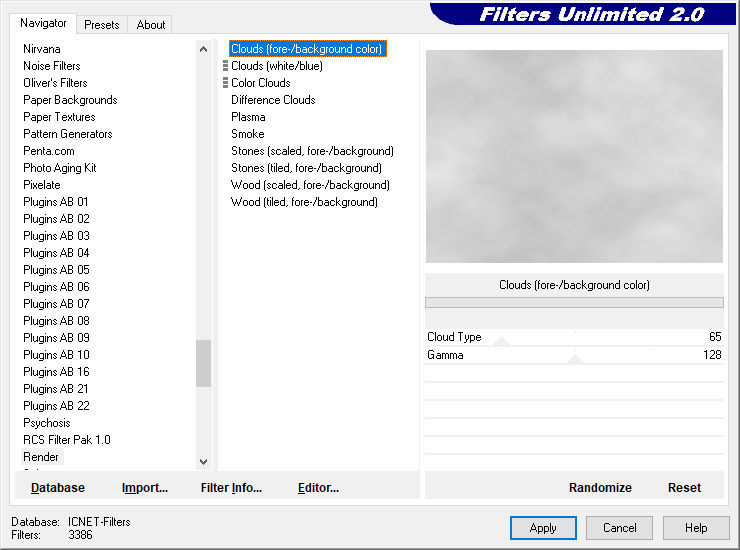Select Pixelate category
Screen dimensions: 740x550
tap(42, 185)
